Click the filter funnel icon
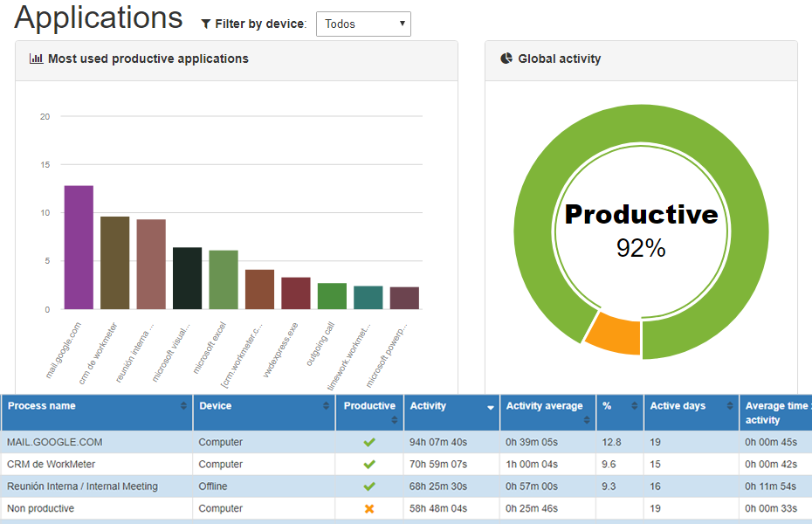The height and width of the screenshot is (524, 812). coord(206,24)
